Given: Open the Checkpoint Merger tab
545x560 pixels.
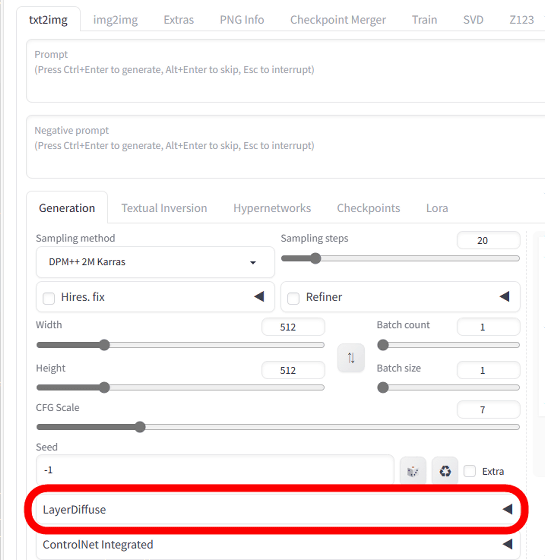Looking at the screenshot, I should click(338, 20).
